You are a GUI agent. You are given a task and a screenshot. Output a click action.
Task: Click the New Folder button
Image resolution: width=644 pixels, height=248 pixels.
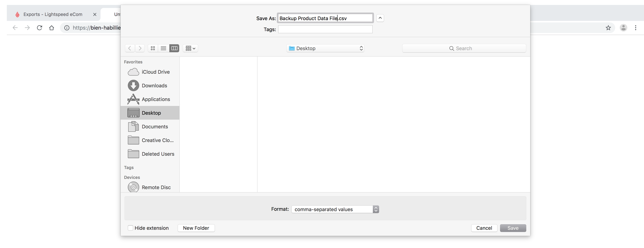click(196, 228)
